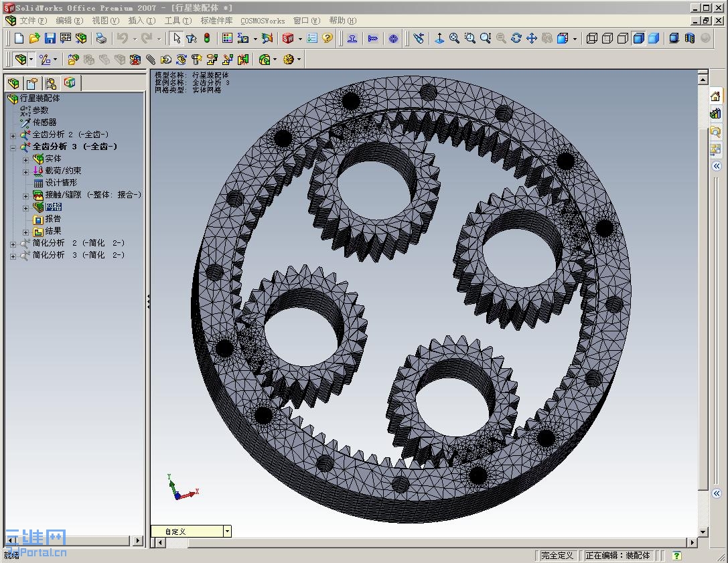Click the Interference Detection icon

click(243, 60)
